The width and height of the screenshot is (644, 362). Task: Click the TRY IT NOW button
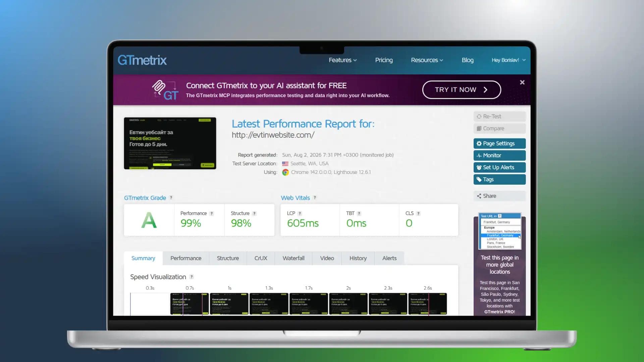tap(462, 90)
